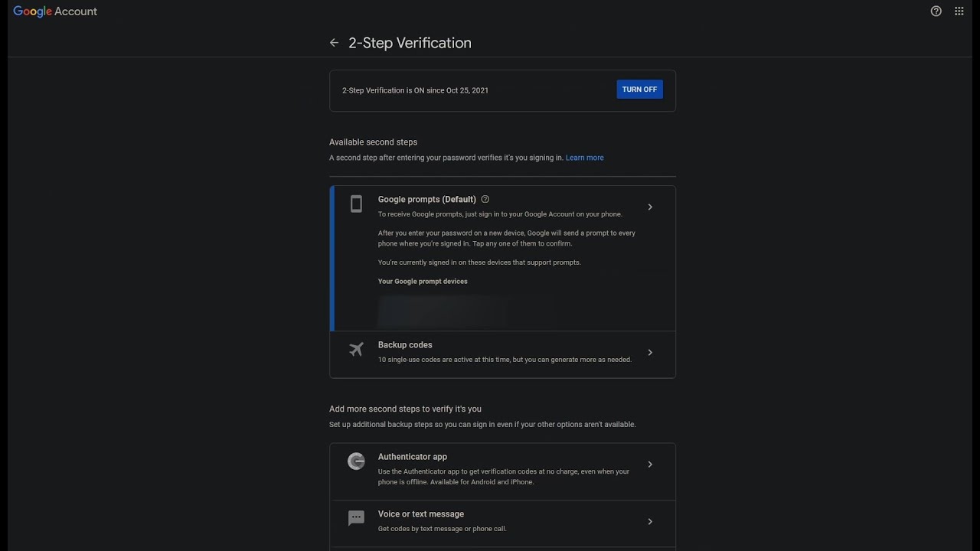
Task: Open Backup codes via its chevron
Action: pyautogui.click(x=650, y=353)
